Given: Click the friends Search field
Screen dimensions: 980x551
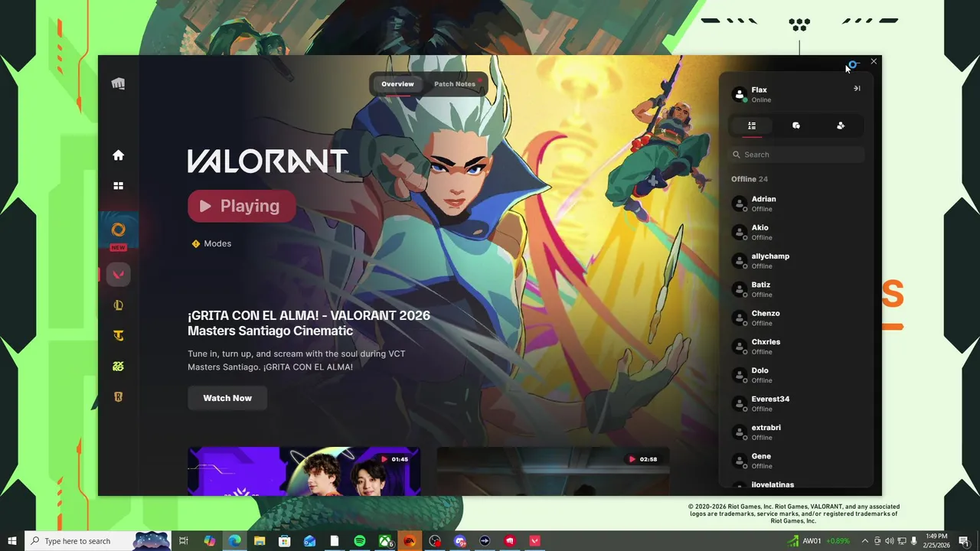Looking at the screenshot, I should (796, 155).
